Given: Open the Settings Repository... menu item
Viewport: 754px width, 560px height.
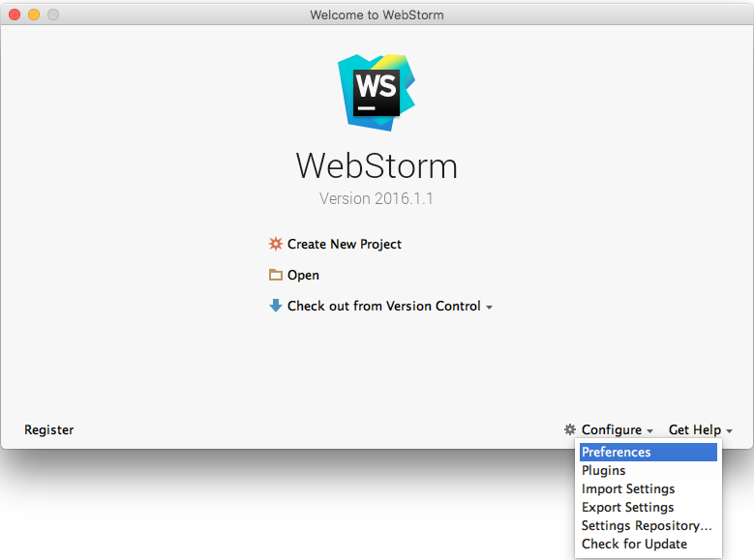Looking at the screenshot, I should [x=647, y=525].
